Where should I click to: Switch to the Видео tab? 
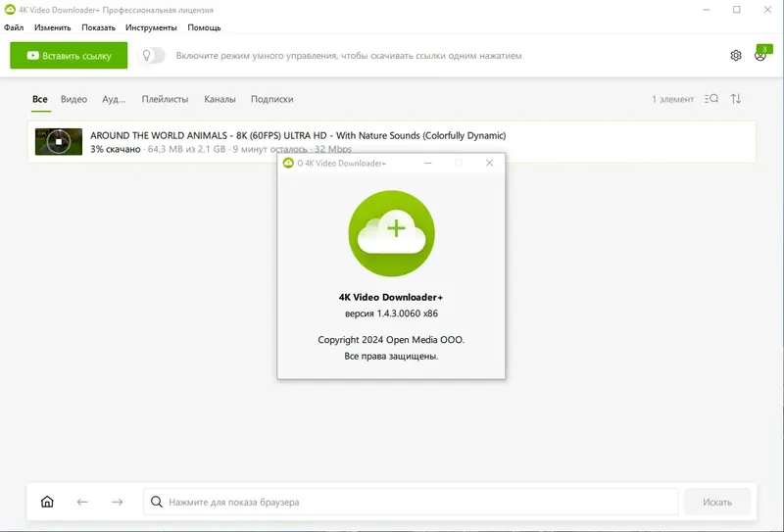click(x=74, y=99)
